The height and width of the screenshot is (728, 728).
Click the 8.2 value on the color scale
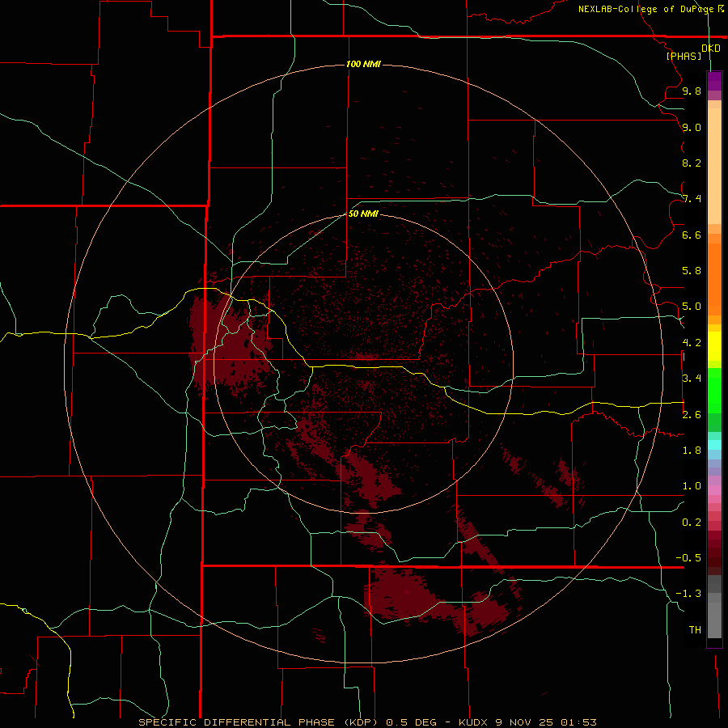[692, 163]
